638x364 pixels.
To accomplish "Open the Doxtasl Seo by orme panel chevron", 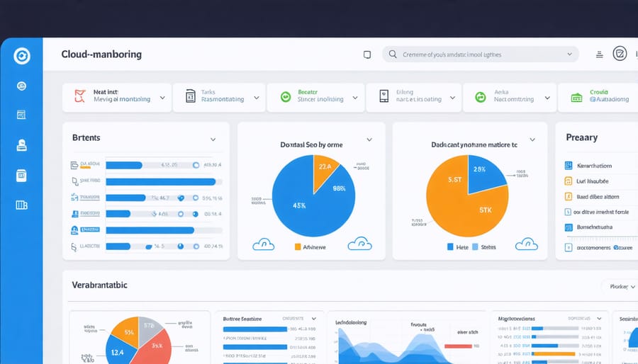I will (369, 140).
